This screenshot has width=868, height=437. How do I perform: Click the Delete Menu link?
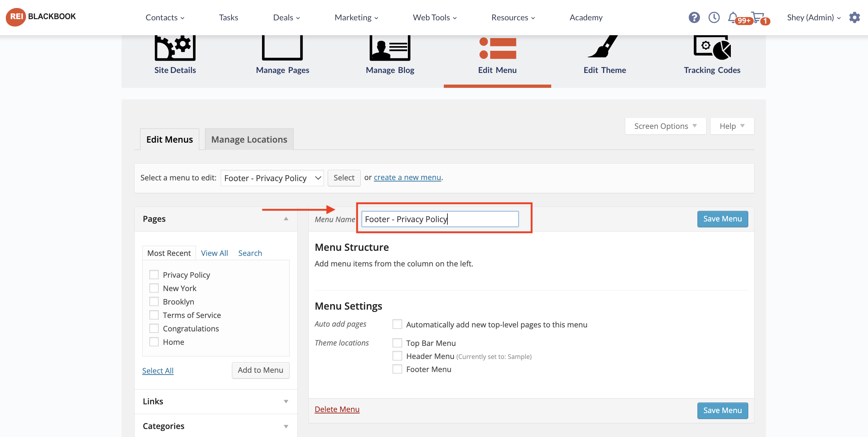[337, 409]
